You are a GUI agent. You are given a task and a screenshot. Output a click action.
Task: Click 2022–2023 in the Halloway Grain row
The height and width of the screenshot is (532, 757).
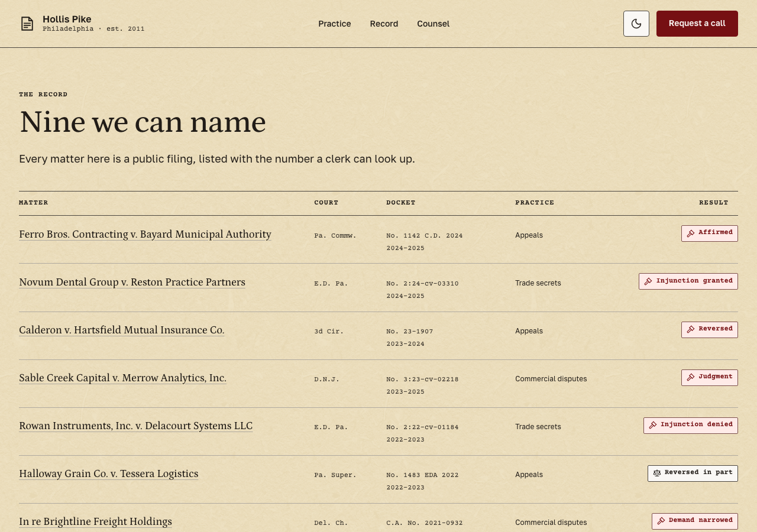[405, 488]
